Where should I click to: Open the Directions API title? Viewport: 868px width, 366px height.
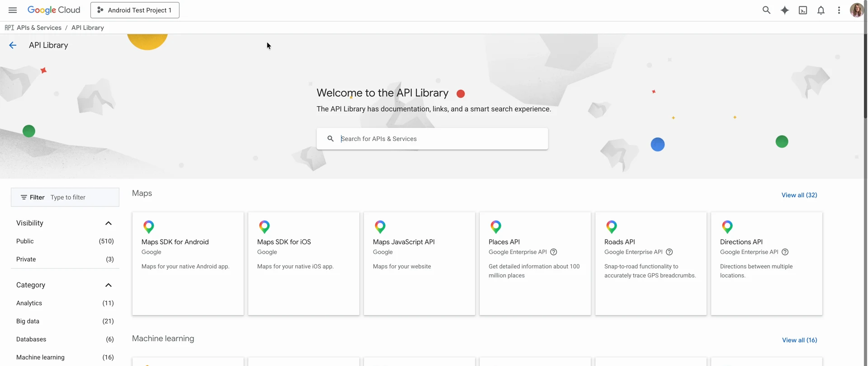[741, 242]
